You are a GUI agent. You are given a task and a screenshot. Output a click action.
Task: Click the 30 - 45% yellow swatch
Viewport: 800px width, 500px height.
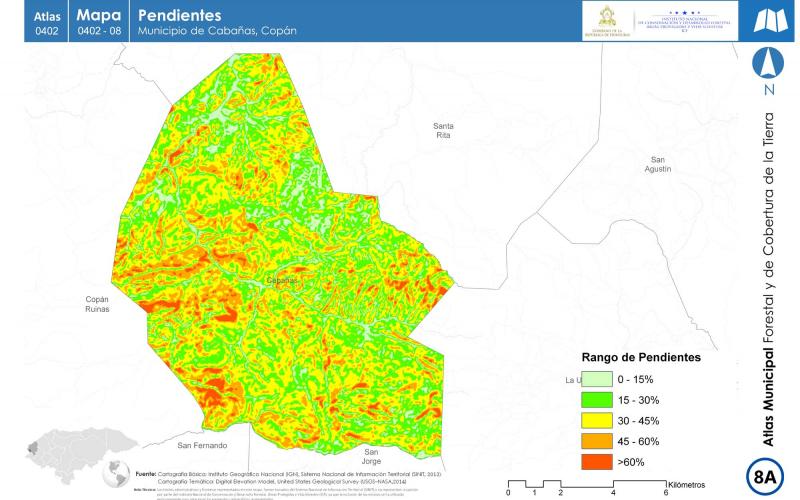point(596,420)
